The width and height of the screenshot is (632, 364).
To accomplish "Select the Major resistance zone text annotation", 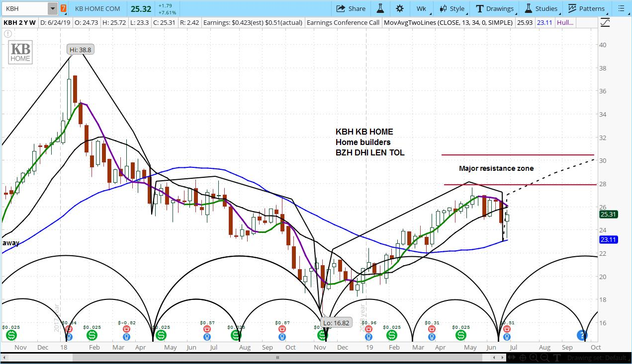I will click(x=496, y=168).
